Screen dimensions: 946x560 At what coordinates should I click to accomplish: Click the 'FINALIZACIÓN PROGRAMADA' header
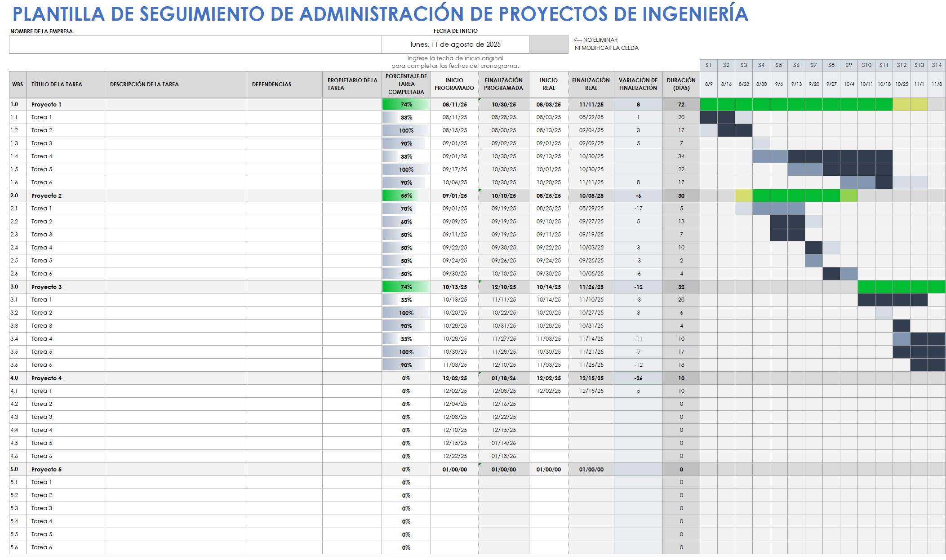pyautogui.click(x=504, y=84)
